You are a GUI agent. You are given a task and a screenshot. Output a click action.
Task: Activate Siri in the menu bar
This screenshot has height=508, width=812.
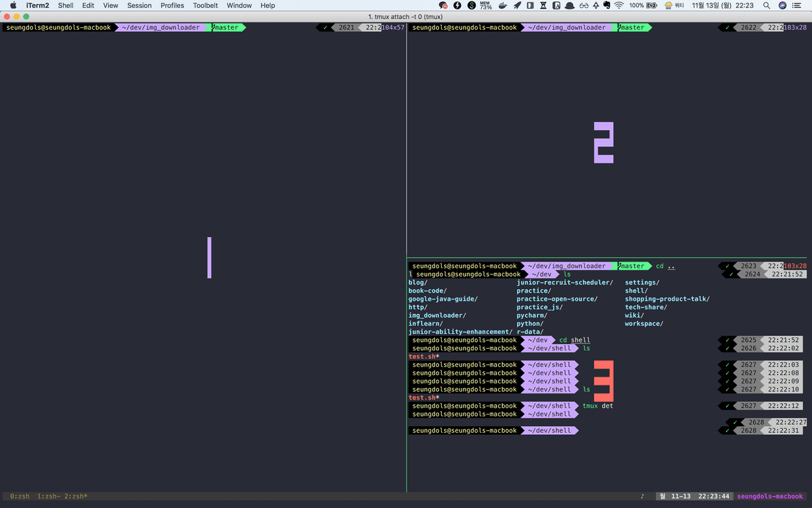[x=782, y=5]
